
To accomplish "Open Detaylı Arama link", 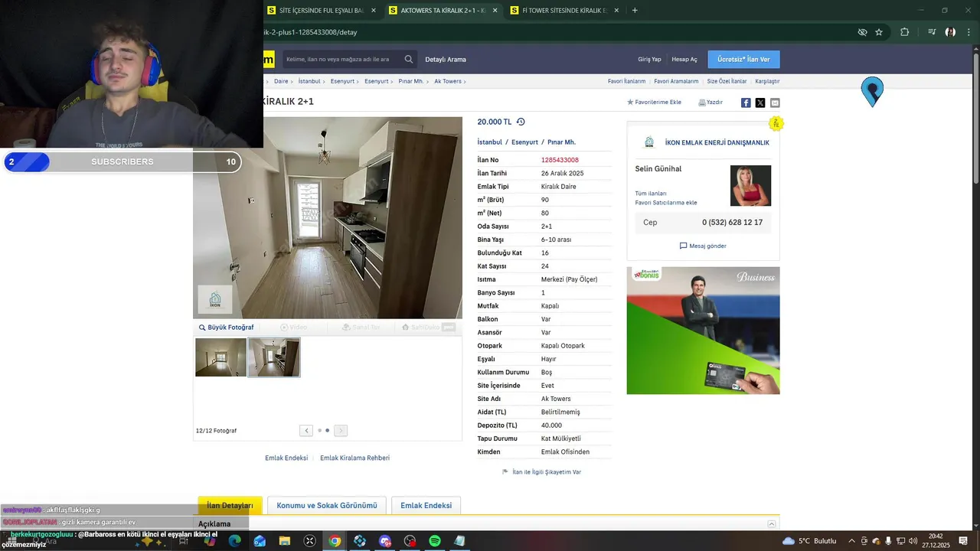I will tap(446, 59).
